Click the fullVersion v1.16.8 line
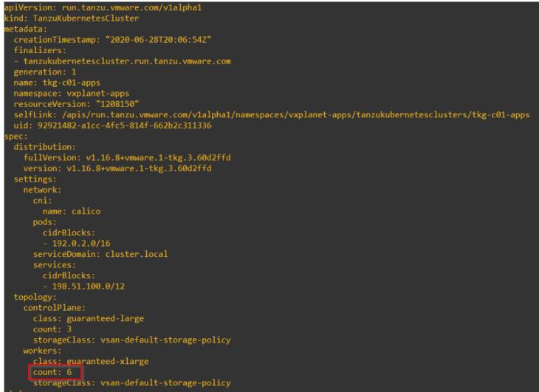The width and height of the screenshot is (539, 392). coord(127,158)
